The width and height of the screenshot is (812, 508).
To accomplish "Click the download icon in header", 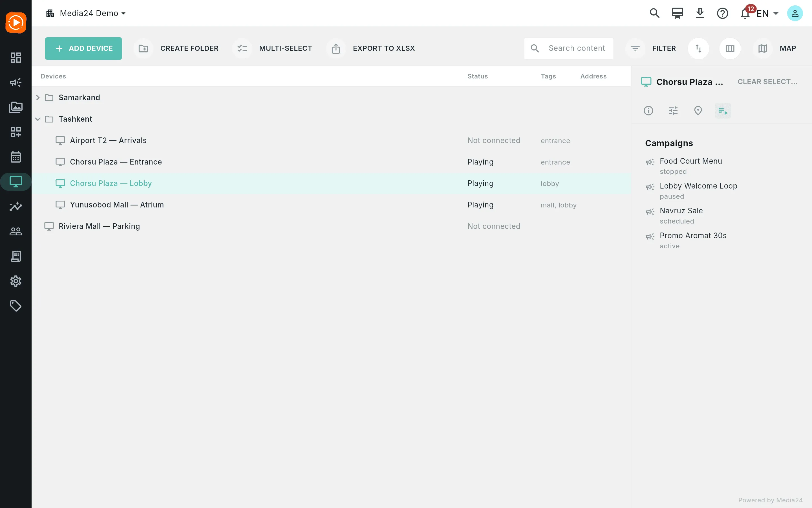I will pyautogui.click(x=700, y=13).
